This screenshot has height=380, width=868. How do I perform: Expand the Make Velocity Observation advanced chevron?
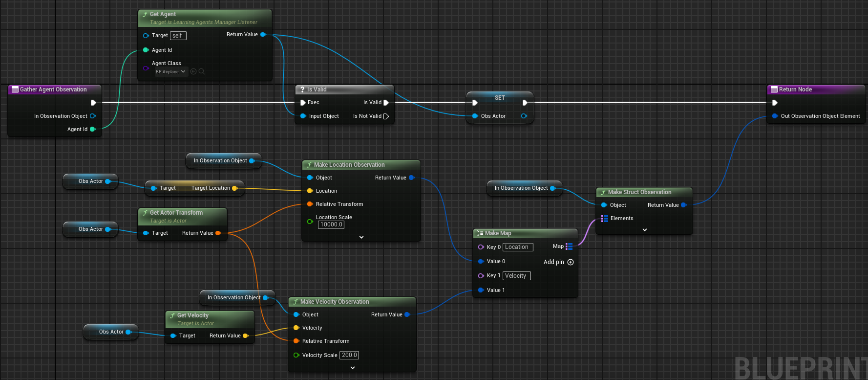click(353, 368)
